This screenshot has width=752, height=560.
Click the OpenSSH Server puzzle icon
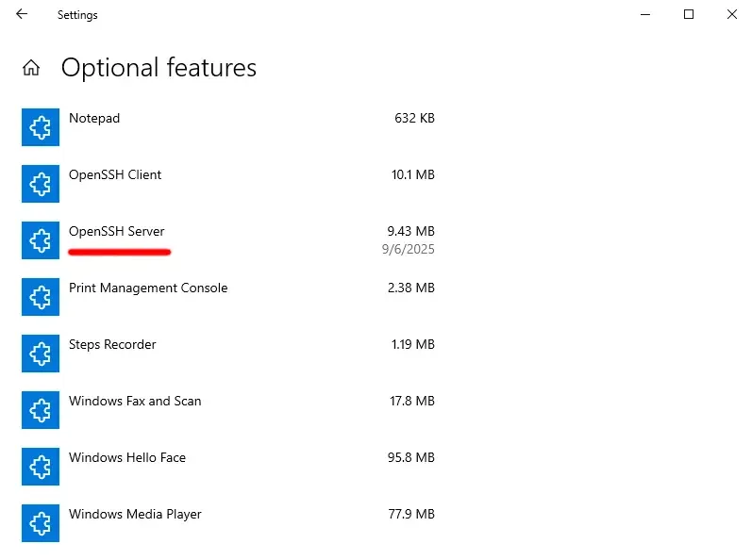click(41, 240)
